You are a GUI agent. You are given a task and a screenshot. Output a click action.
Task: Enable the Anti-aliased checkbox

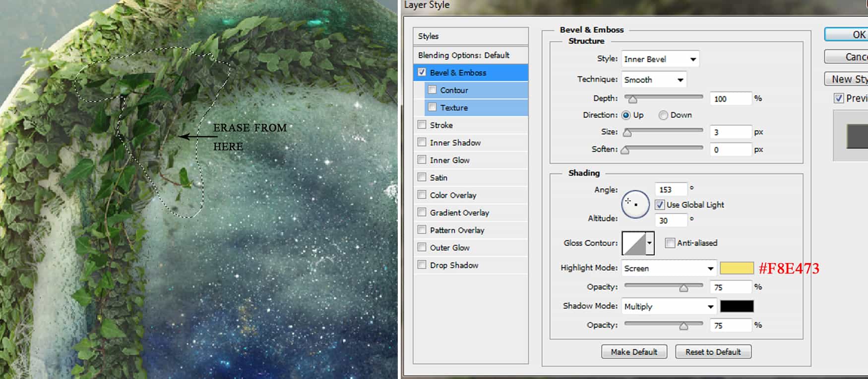[670, 243]
